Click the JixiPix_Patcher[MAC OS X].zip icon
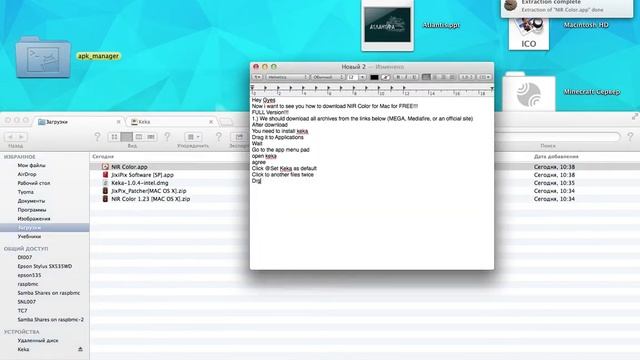 pyautogui.click(x=105, y=191)
